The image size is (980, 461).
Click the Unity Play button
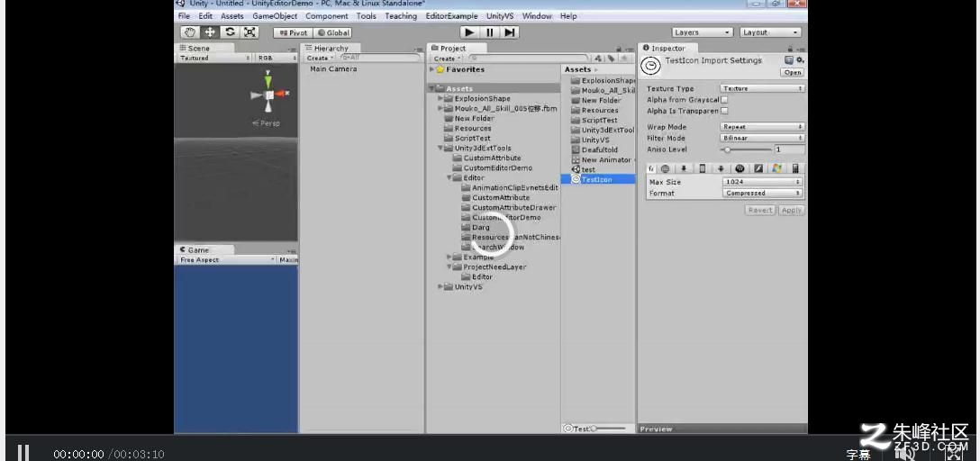[470, 32]
